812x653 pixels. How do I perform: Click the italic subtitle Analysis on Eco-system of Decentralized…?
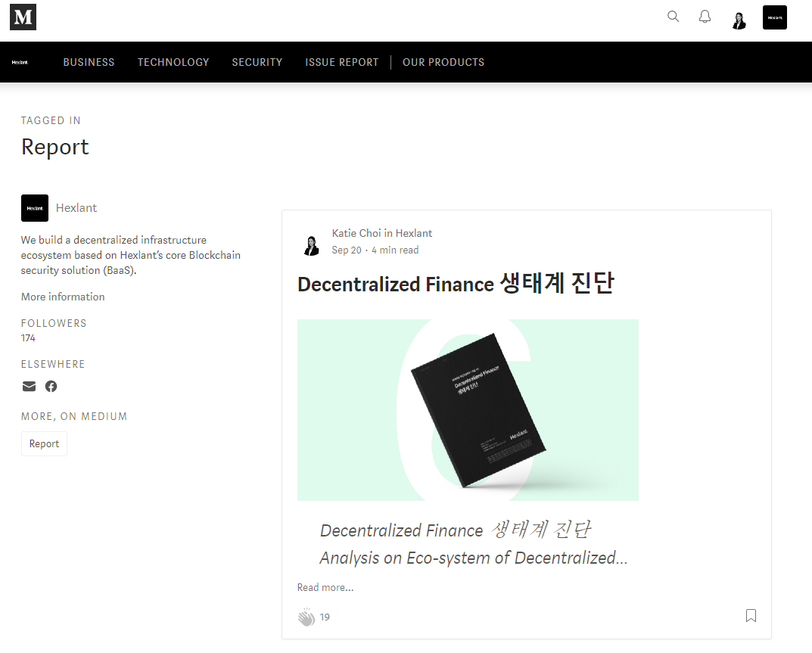tap(473, 558)
